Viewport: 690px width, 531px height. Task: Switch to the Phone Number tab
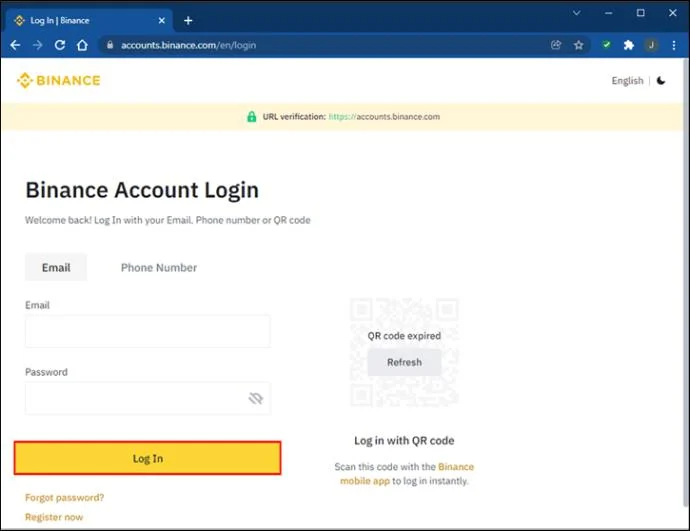pyautogui.click(x=159, y=267)
